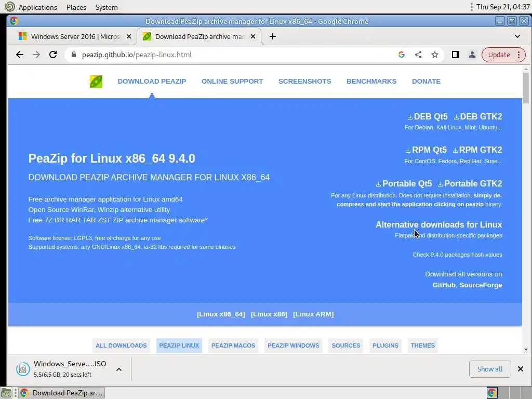Screen dimensions: 532x399
Task: Open DONATE navigation item
Action: tap(426, 82)
